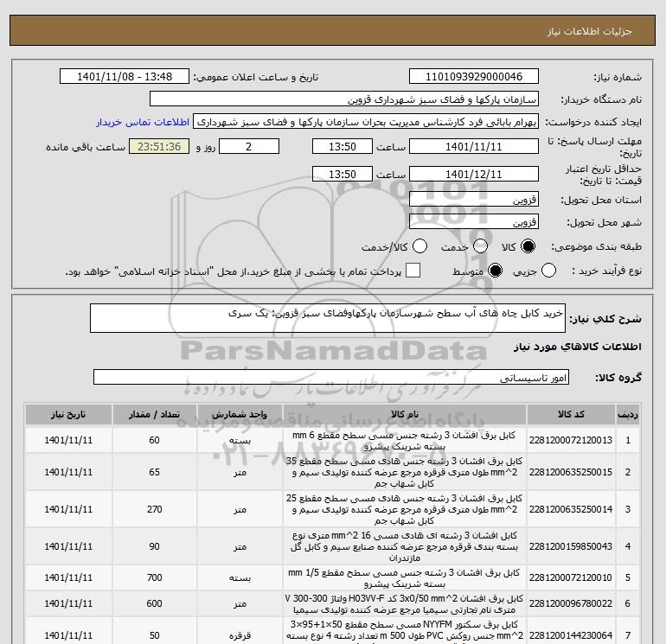Click the request creator name field

366,122
